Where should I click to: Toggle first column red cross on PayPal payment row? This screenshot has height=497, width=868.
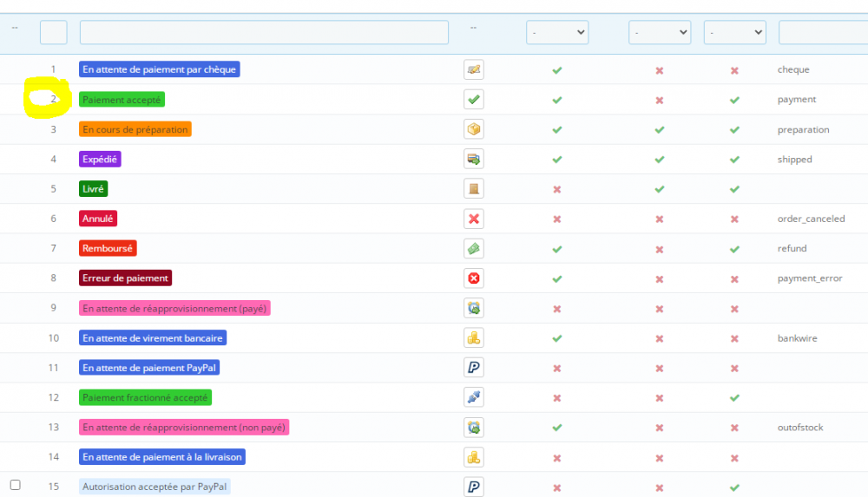pyautogui.click(x=557, y=368)
